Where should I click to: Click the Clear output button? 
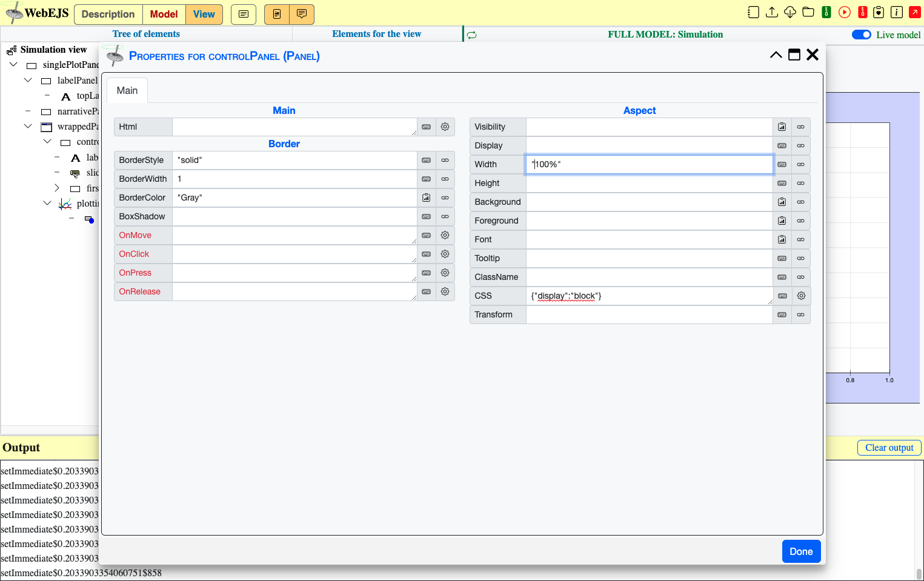(889, 448)
